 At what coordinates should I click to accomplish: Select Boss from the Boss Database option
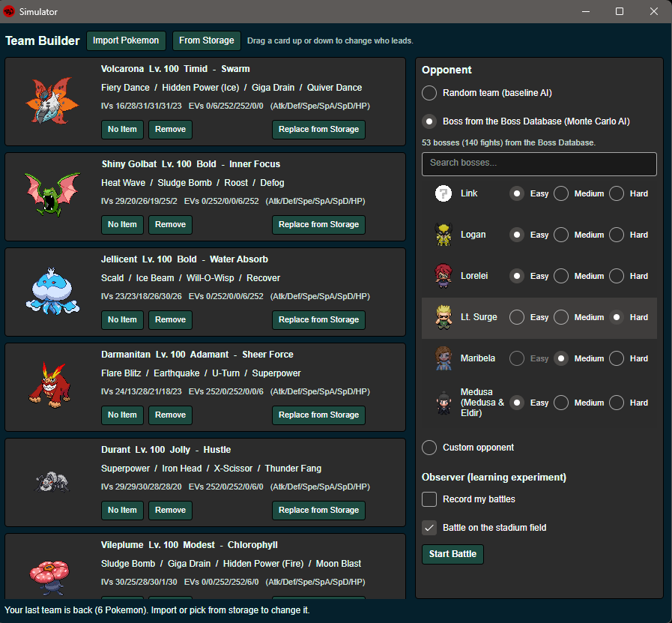click(429, 121)
